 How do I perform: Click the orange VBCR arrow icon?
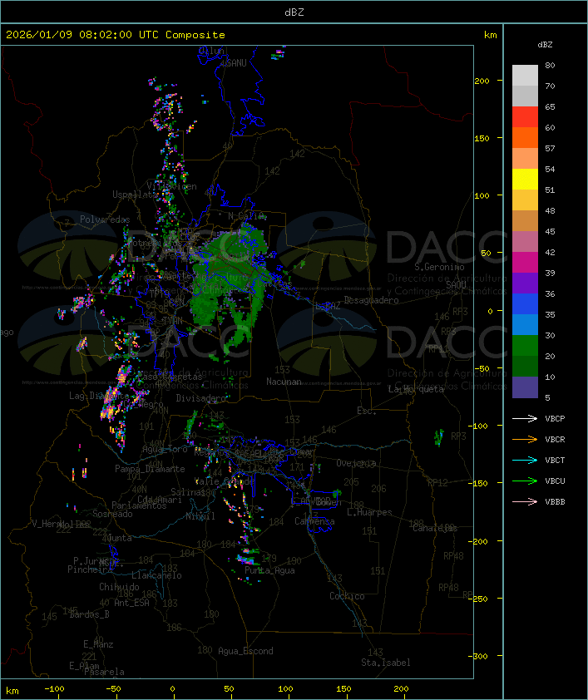coord(525,440)
